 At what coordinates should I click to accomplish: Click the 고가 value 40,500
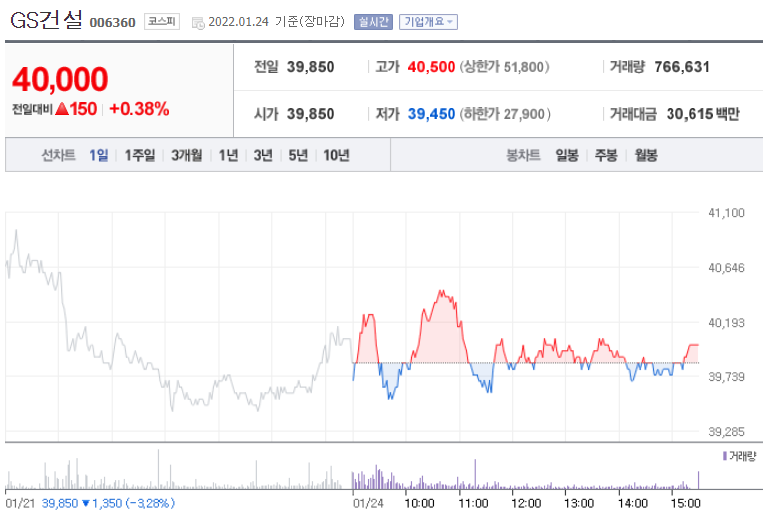(x=431, y=67)
